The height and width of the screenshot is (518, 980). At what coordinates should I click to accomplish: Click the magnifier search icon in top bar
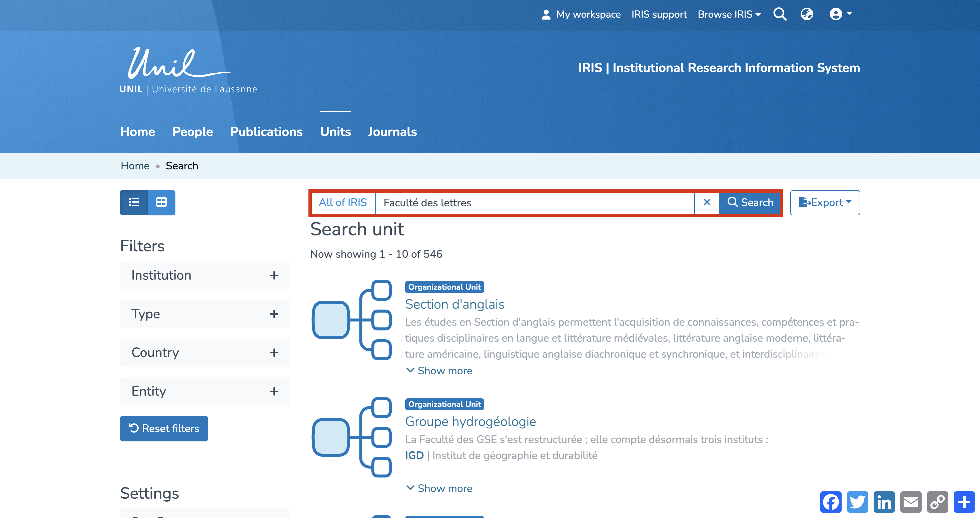(x=780, y=14)
